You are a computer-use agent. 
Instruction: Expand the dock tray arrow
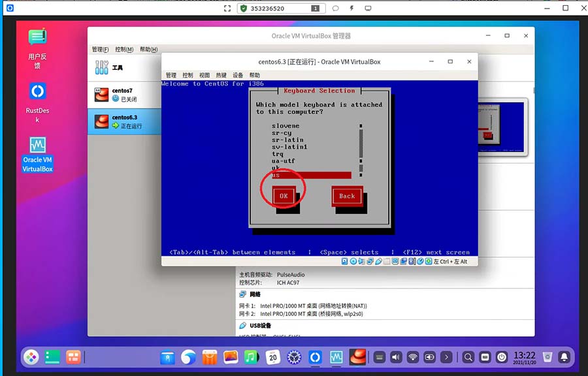(446, 357)
